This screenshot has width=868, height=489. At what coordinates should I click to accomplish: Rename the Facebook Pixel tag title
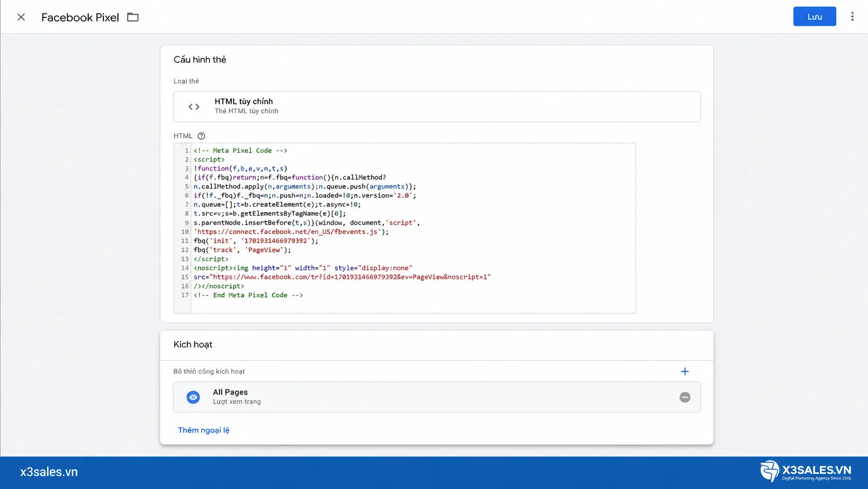(x=80, y=17)
